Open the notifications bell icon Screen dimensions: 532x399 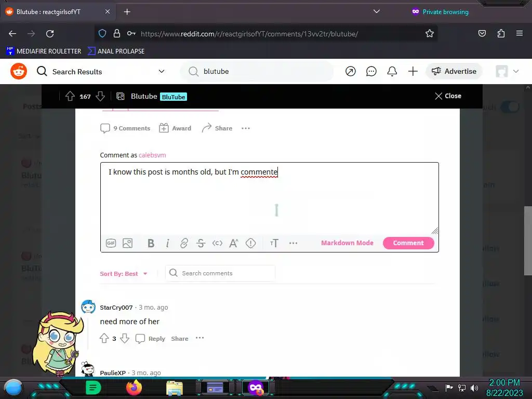tap(392, 71)
